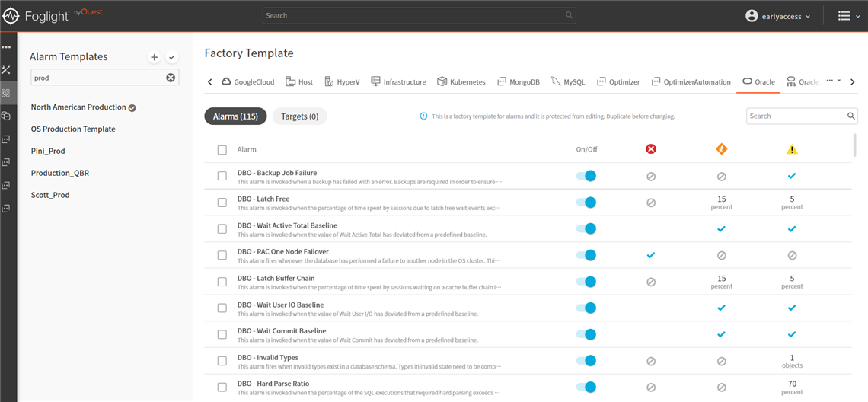This screenshot has width=868, height=402.
Task: Click red severity checkmark for RAC One Node Failover
Action: (651, 255)
